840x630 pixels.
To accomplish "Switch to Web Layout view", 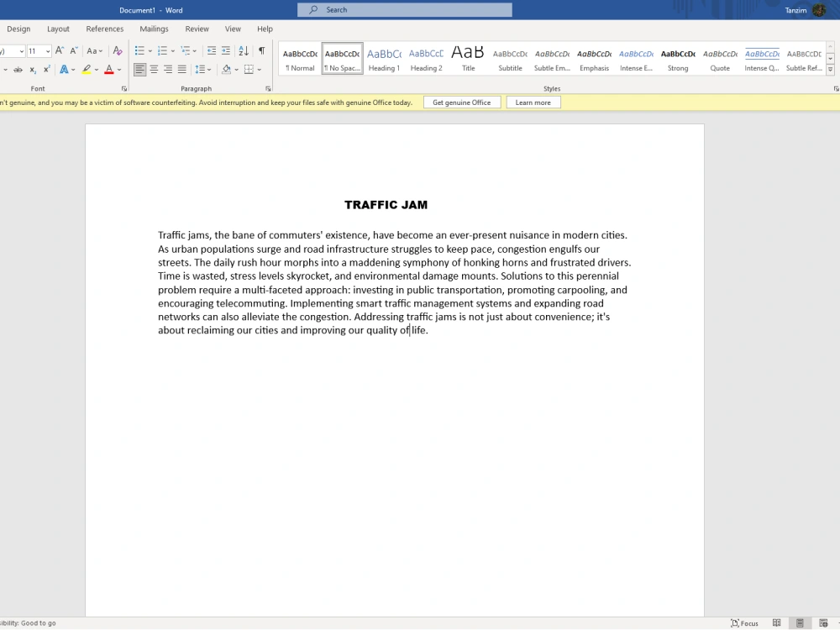I will (x=823, y=623).
